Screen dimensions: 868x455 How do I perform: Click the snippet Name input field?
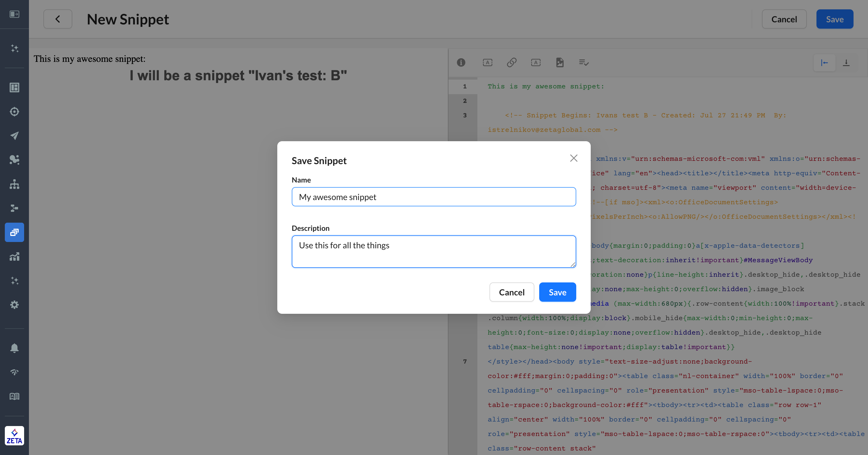434,197
